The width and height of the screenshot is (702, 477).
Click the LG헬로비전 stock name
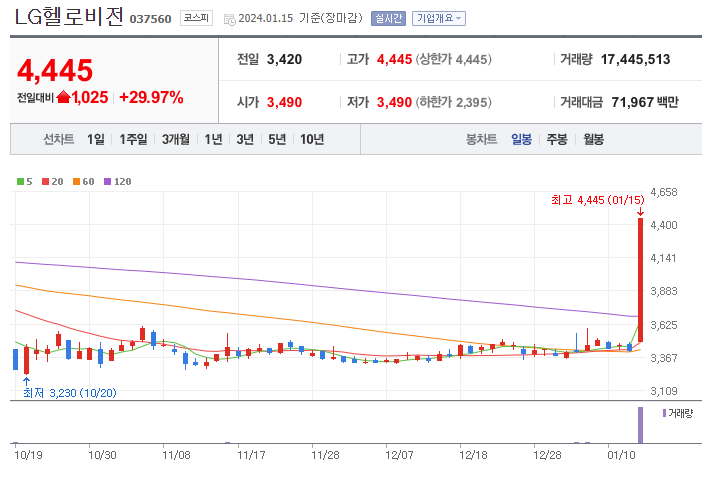point(69,17)
